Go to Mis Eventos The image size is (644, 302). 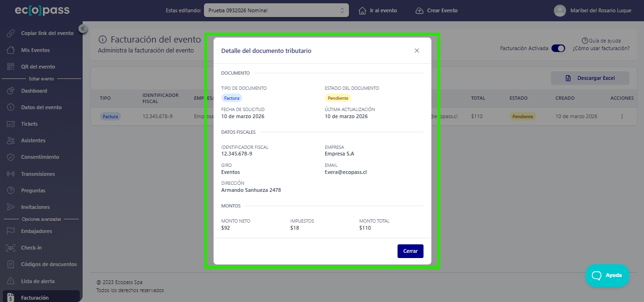(x=35, y=50)
